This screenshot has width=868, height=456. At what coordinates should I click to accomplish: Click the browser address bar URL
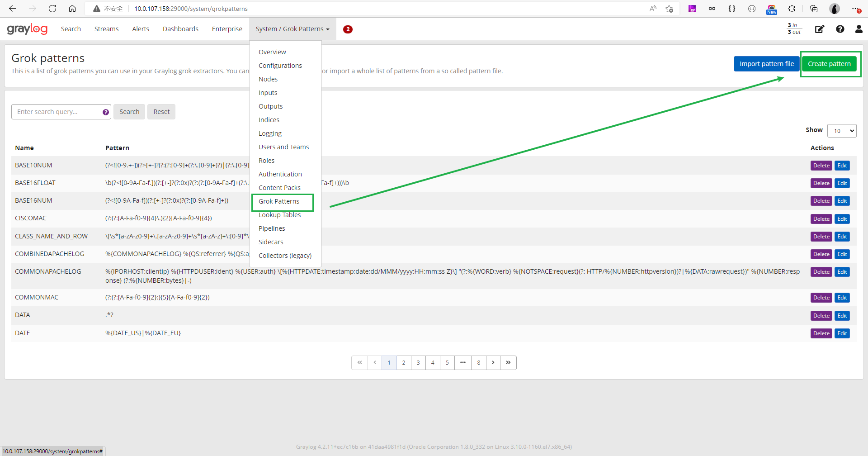[x=191, y=9]
